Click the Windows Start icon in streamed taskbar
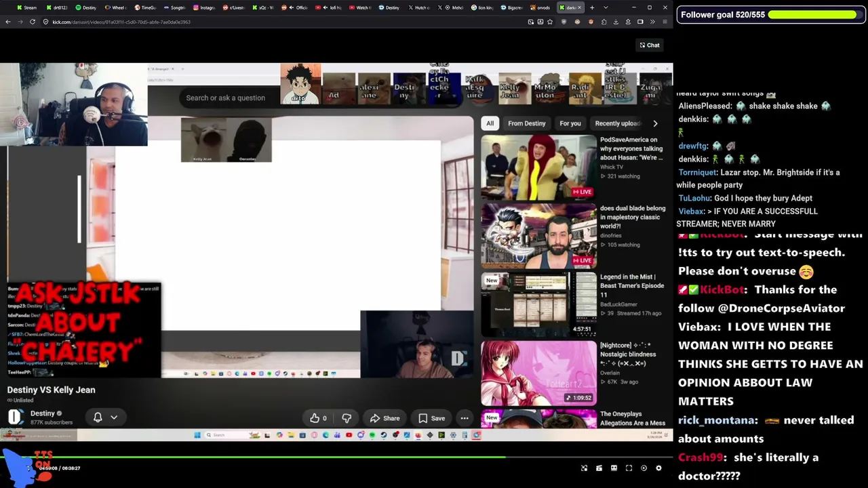The height and width of the screenshot is (488, 868). [x=197, y=435]
